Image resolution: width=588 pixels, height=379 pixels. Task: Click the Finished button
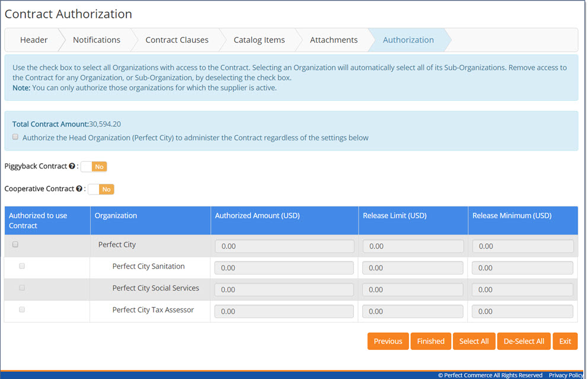tap(430, 341)
